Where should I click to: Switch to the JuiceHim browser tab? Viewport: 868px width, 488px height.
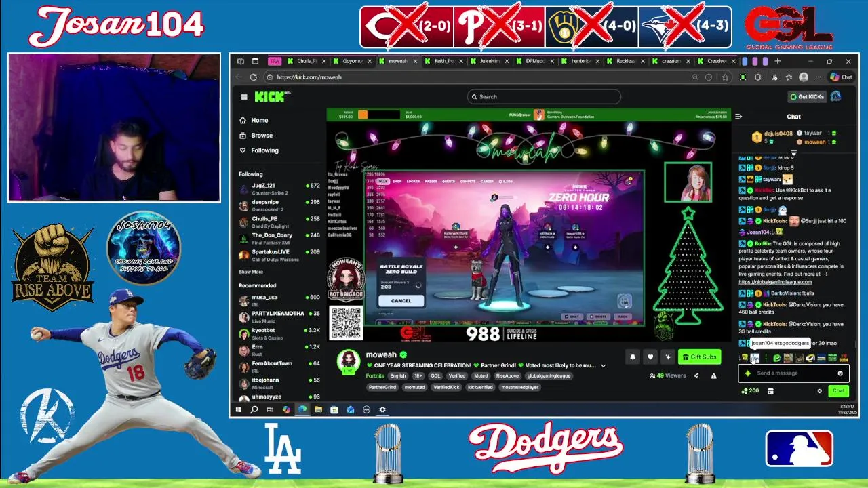coord(488,61)
